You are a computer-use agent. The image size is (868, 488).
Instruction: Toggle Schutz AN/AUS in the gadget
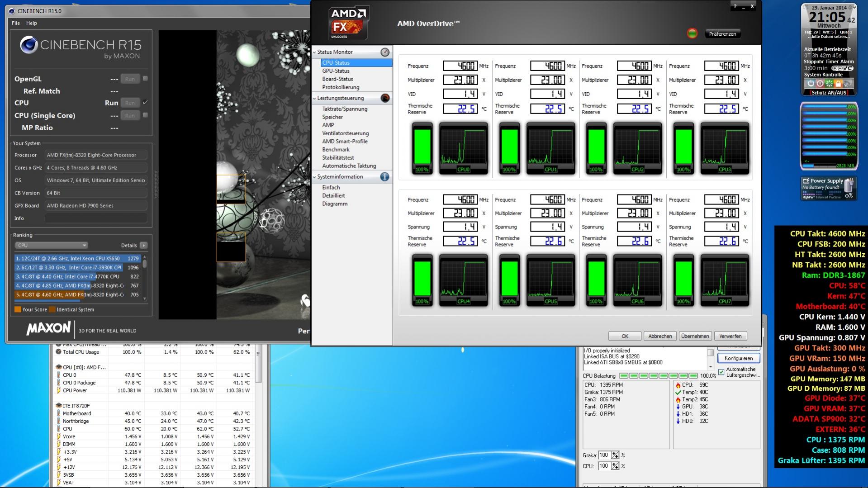(829, 93)
